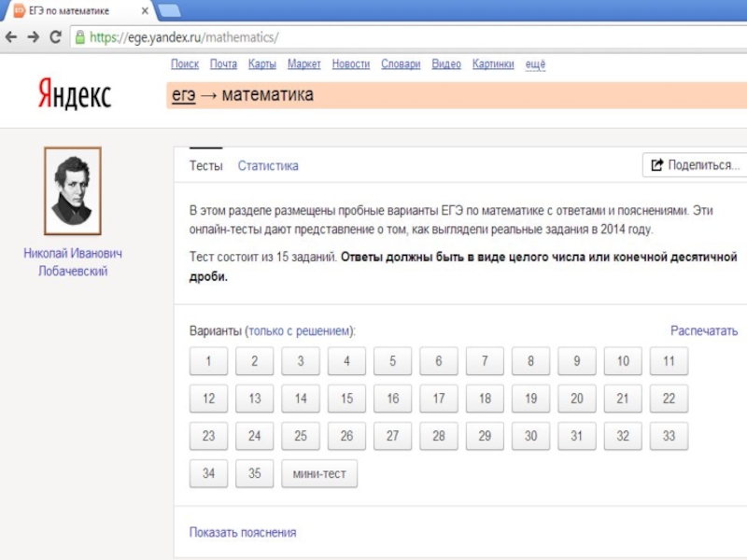Toggle только с решением filter
Viewport: 747px width, 560px height.
[x=300, y=331]
